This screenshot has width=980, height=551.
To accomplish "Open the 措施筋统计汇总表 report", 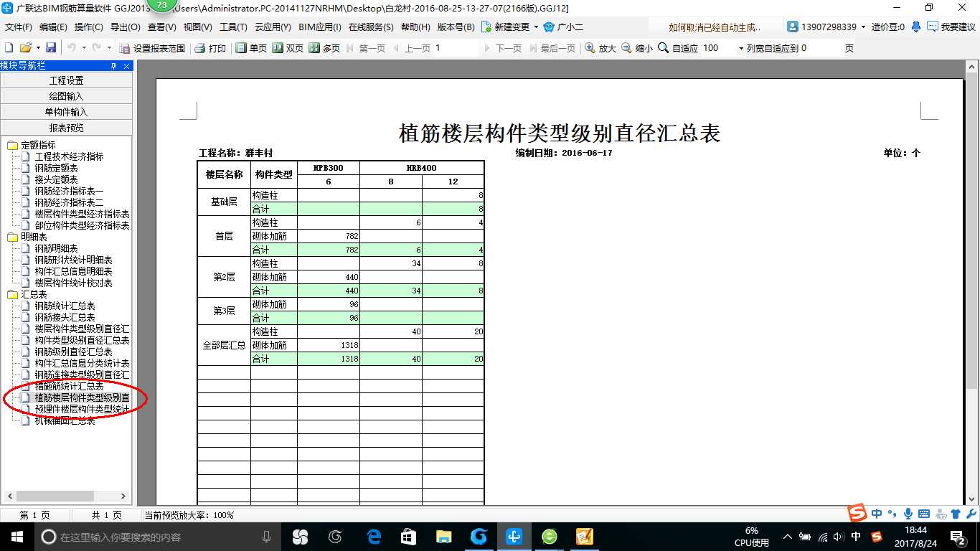I will tap(69, 386).
